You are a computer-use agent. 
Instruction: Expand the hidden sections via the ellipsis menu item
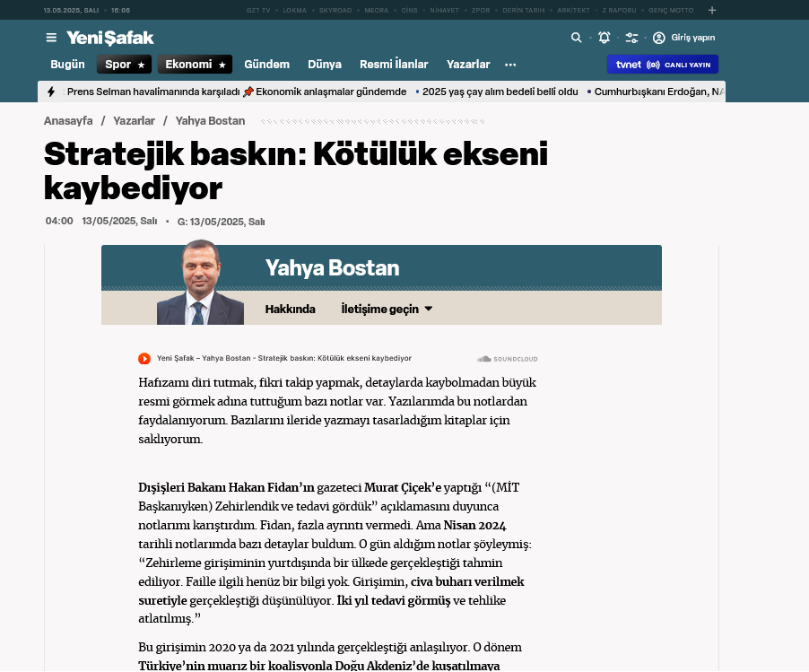point(510,65)
